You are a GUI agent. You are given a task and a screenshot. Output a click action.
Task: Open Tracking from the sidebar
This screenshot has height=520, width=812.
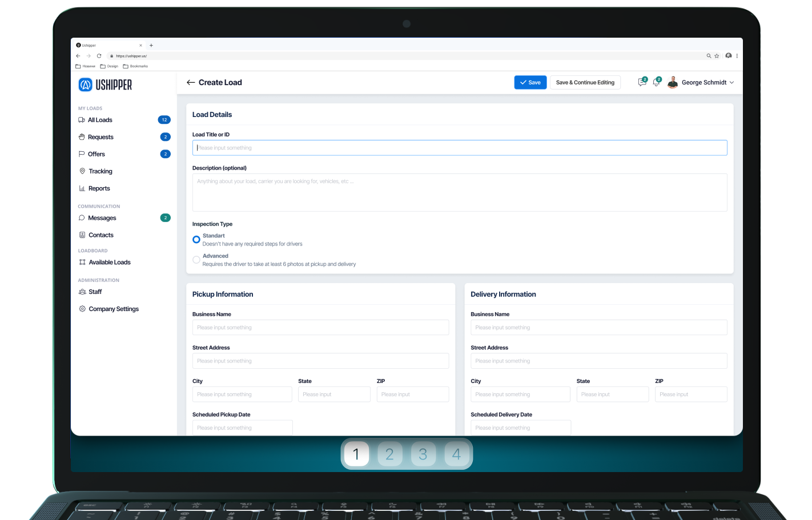click(x=101, y=171)
